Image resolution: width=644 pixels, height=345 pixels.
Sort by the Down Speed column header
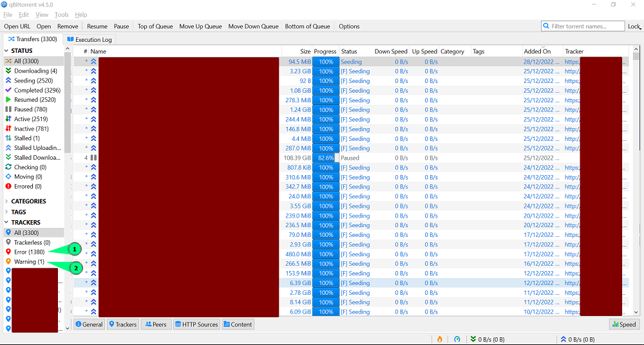pos(391,51)
